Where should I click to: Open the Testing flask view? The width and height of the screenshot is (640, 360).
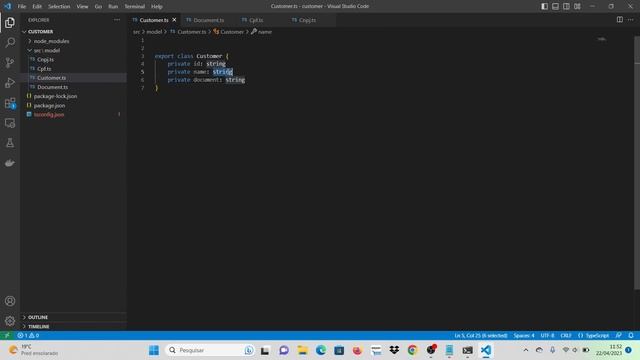[x=10, y=143]
